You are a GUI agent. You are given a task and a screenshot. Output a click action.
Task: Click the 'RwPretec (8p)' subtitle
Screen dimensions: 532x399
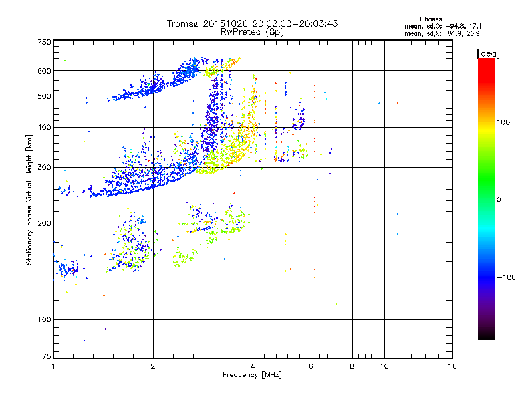pos(252,32)
